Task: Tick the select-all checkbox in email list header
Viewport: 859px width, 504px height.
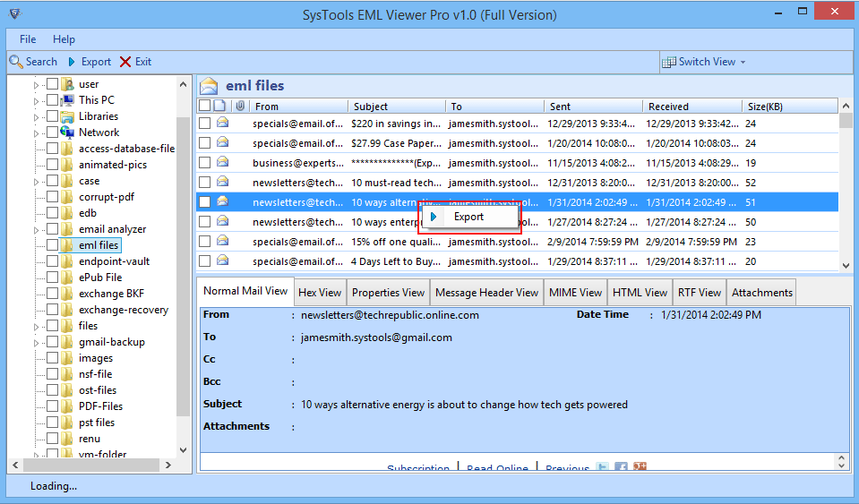Action: (x=204, y=106)
